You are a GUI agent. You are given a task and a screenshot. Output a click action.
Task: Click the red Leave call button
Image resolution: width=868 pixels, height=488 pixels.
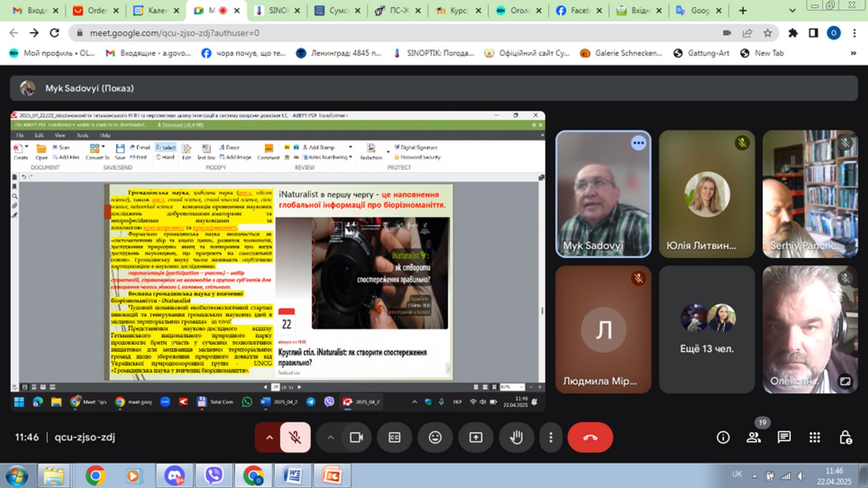pos(590,437)
